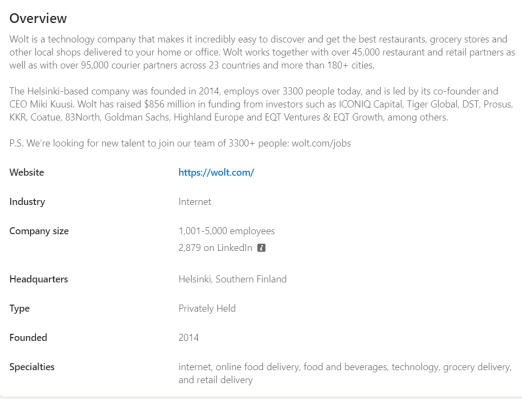Screen dimensions: 522x399
Task: Open the https://wolt.com/ website link
Action: (216, 172)
